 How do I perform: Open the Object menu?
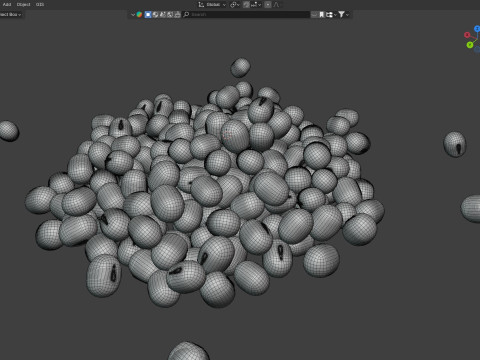(23, 5)
